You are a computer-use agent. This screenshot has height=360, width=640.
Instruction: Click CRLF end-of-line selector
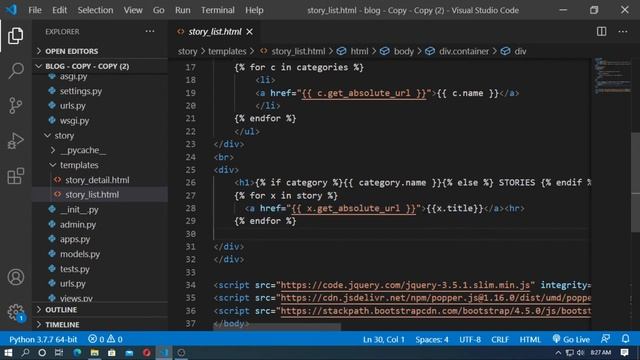coord(500,339)
